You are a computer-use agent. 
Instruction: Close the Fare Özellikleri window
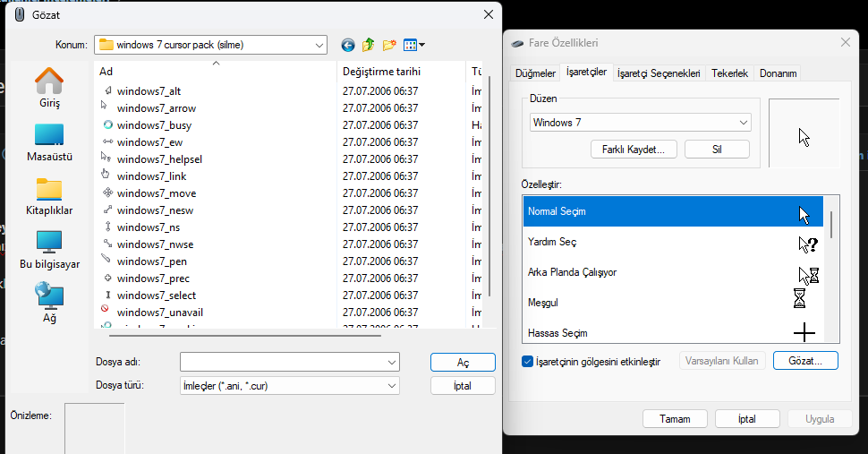pos(846,43)
